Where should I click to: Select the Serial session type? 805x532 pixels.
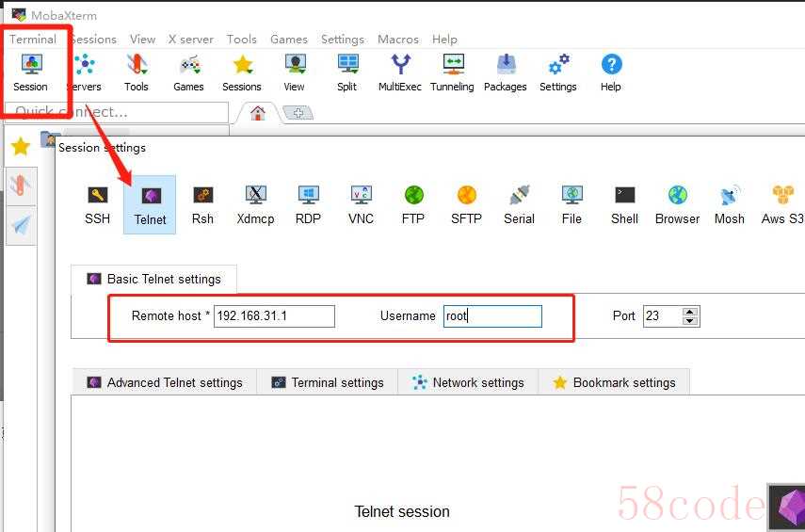pos(519,205)
